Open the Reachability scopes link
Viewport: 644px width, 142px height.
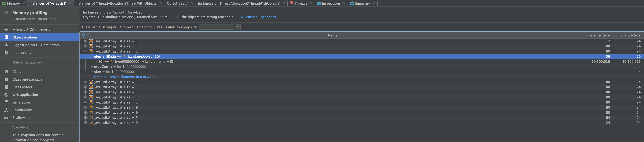pos(260,17)
